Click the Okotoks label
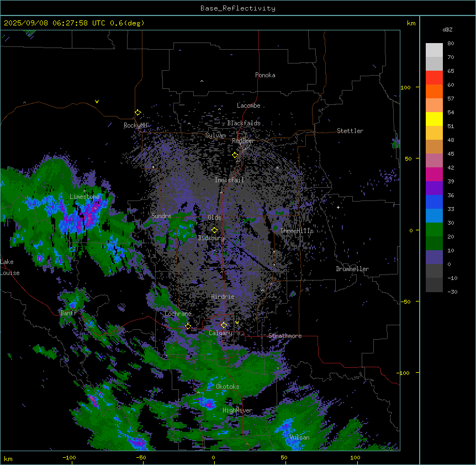This screenshot has width=476, height=465. click(x=228, y=387)
